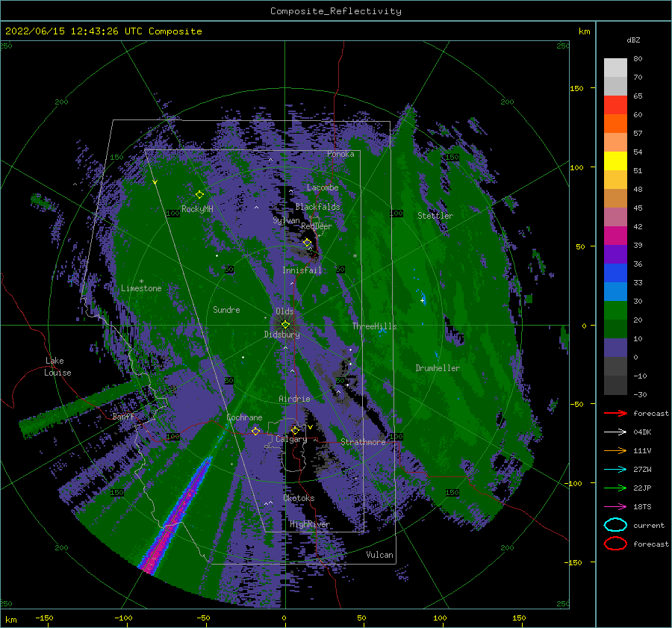Click the yellow diamond marker near RockyMH
This screenshot has height=628, width=672.
[x=199, y=195]
